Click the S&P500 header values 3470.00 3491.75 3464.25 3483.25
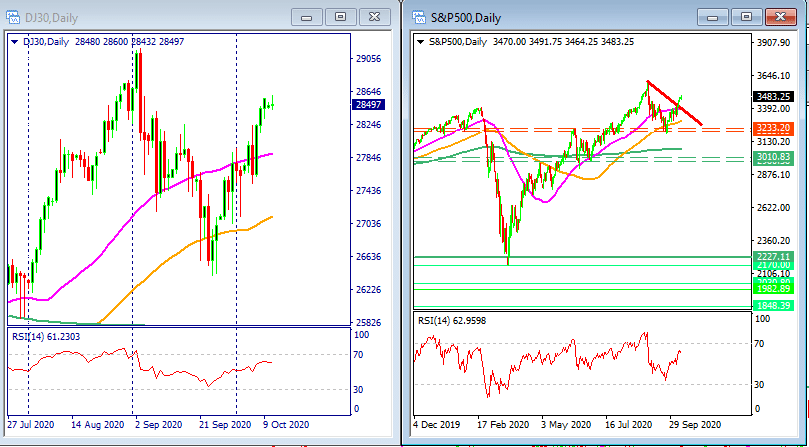 coord(563,42)
